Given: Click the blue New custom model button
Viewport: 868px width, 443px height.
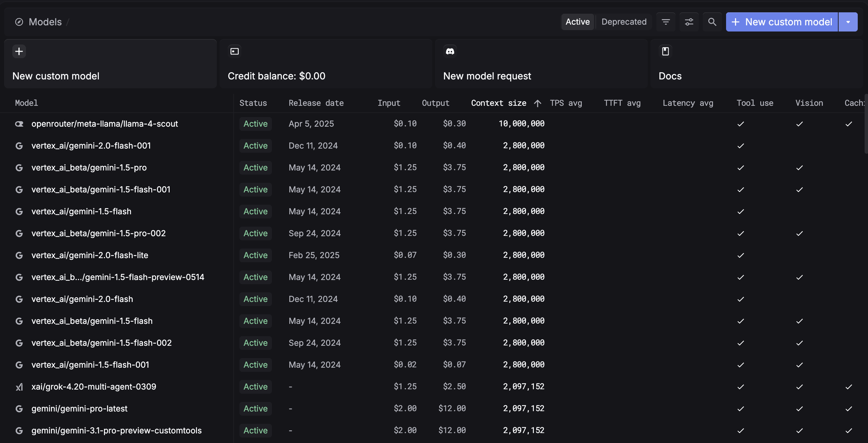Looking at the screenshot, I should [782, 22].
